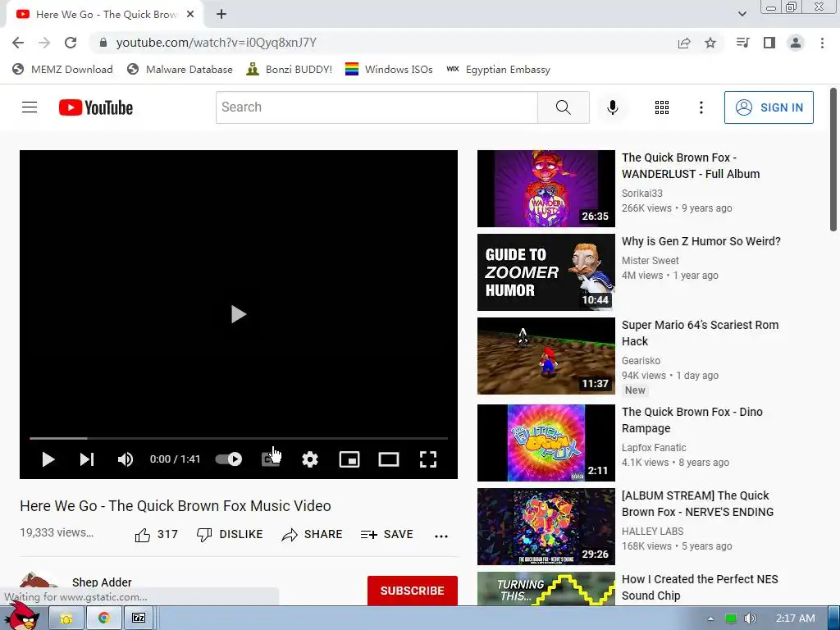
Task: Open 7-Zip taskbar icon
Action: (139, 619)
